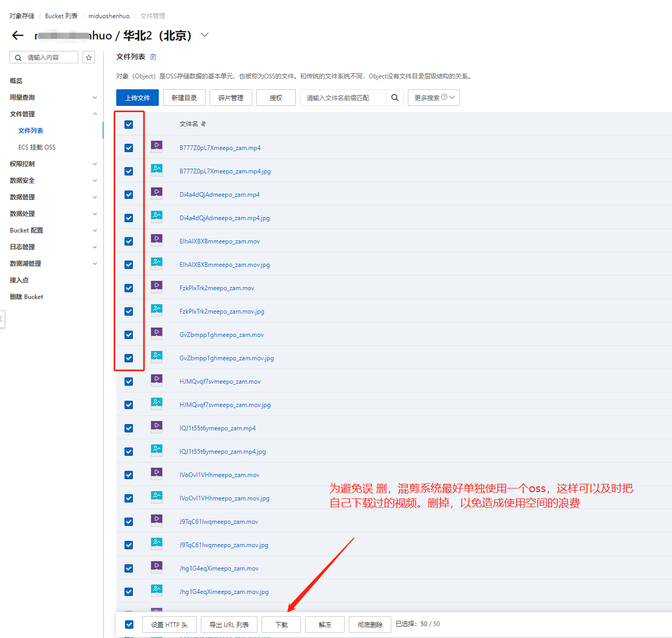
Task: Click image icon for HJMQvqf7svmeepo_zam.mov.jpg
Action: click(157, 403)
